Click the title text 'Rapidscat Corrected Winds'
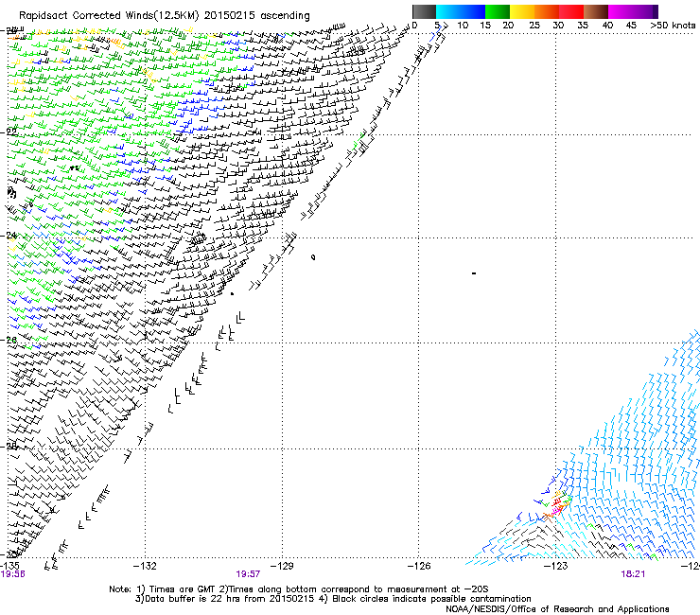This screenshot has width=700, height=615. [86, 16]
